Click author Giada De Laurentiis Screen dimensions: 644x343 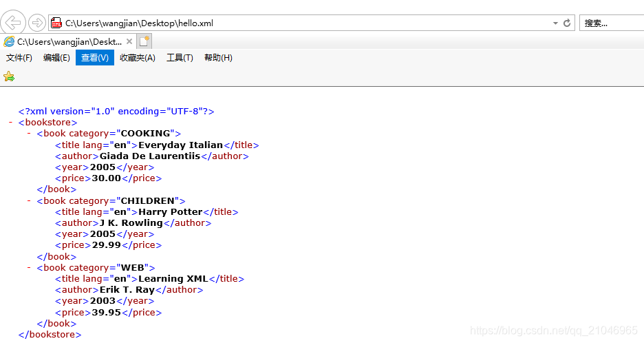point(150,156)
